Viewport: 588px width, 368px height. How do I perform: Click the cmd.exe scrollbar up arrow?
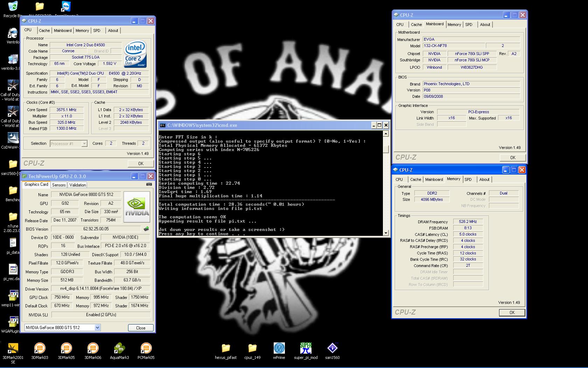(x=386, y=134)
